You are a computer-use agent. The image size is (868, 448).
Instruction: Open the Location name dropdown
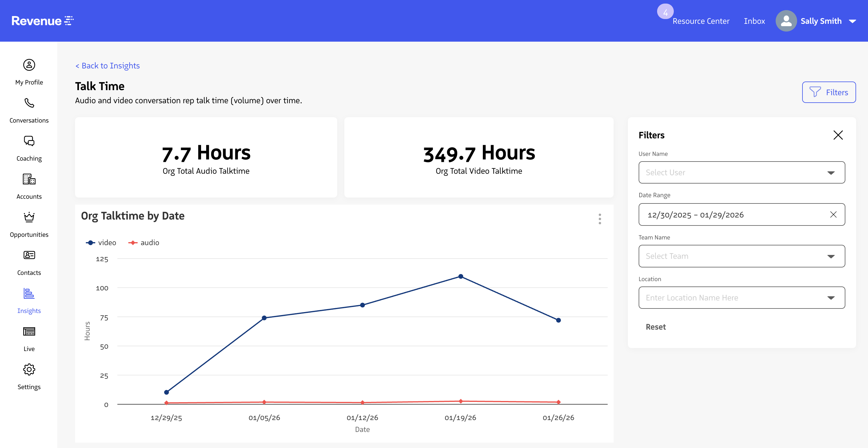pos(831,297)
